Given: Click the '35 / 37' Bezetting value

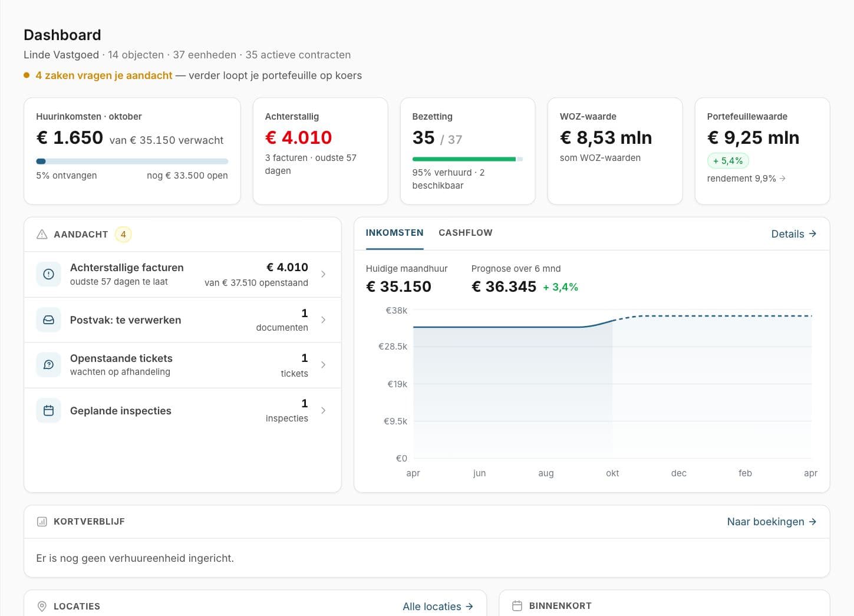Looking at the screenshot, I should click(437, 138).
